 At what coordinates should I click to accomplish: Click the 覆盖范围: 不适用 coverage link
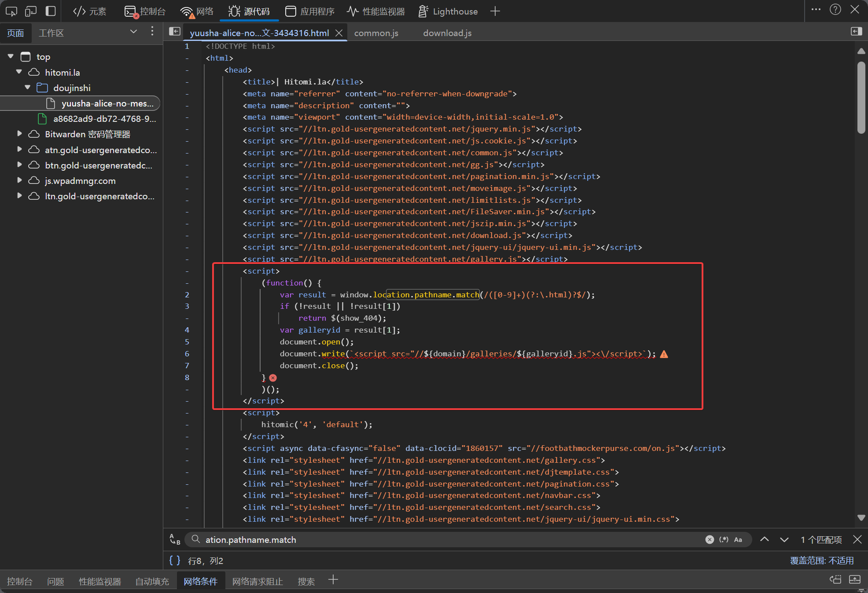(822, 560)
